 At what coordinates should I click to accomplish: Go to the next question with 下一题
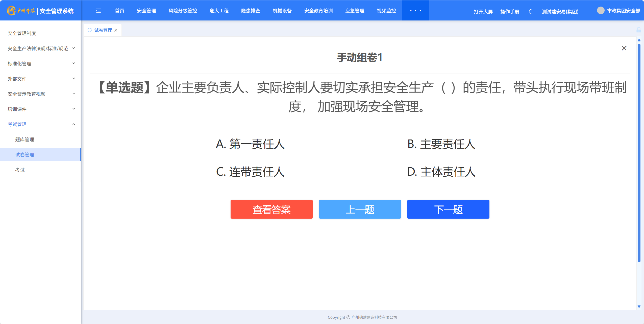coord(448,209)
